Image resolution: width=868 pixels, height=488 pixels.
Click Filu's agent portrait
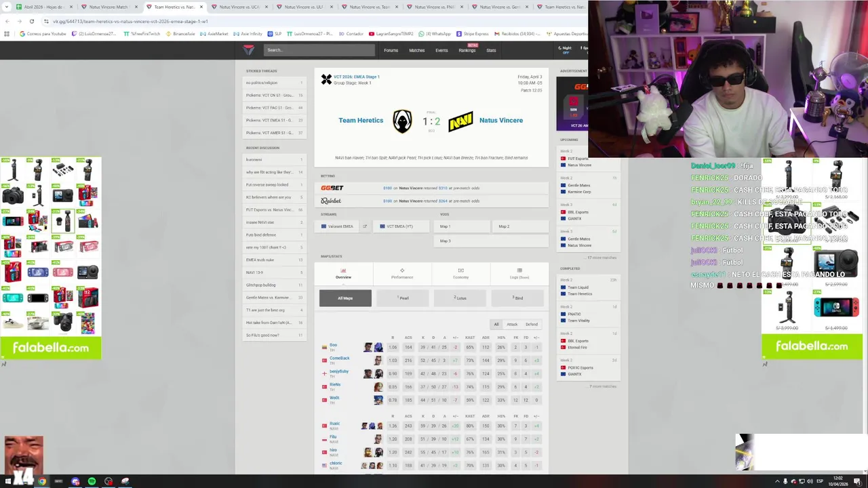[x=378, y=439]
